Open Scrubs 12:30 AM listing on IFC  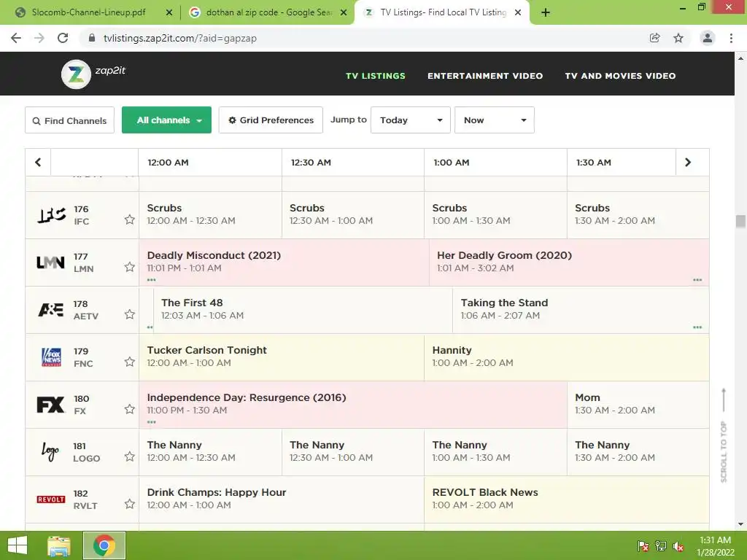(x=353, y=215)
